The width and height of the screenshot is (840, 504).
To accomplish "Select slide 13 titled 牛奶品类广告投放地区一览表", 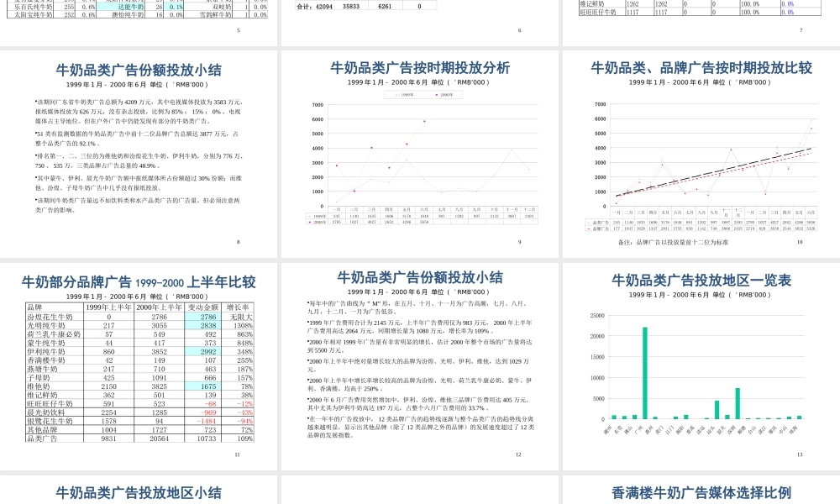I will click(701, 366).
